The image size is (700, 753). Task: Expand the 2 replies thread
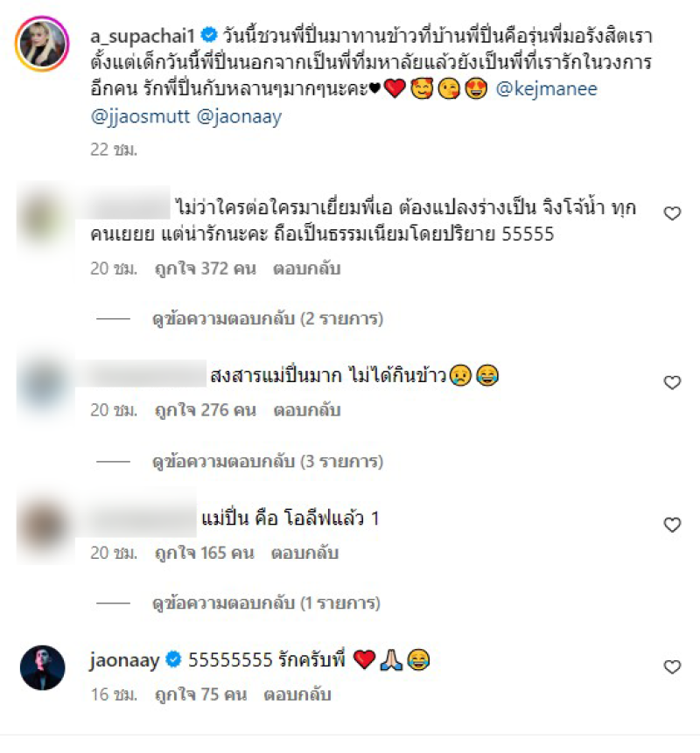[x=268, y=319]
